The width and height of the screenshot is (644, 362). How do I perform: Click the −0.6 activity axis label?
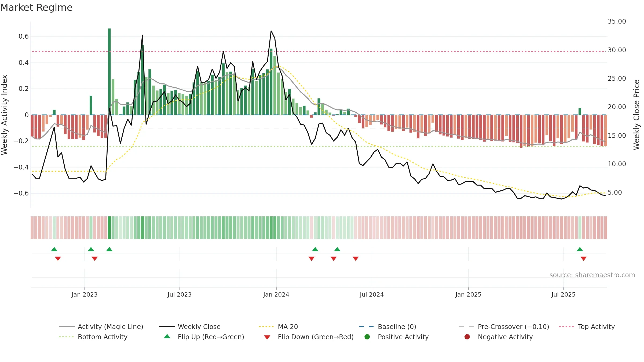coord(21,193)
